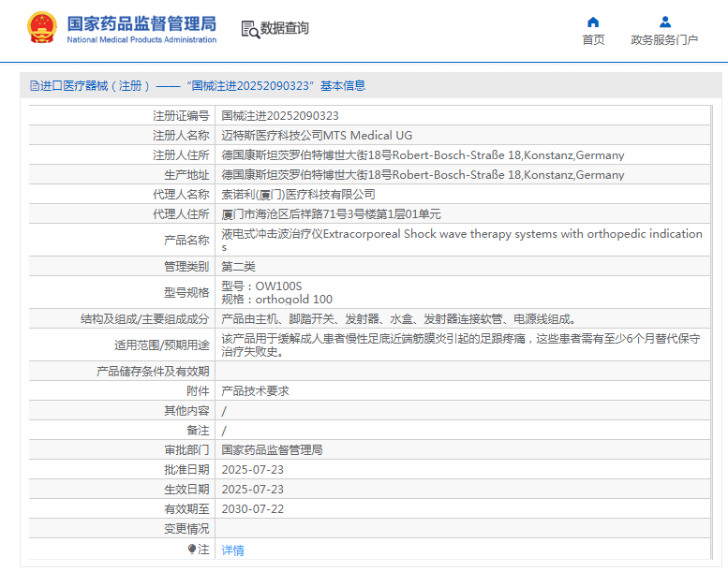This screenshot has height=572, width=728.
Task: Click the 有效期至 row label
Action: tap(186, 509)
